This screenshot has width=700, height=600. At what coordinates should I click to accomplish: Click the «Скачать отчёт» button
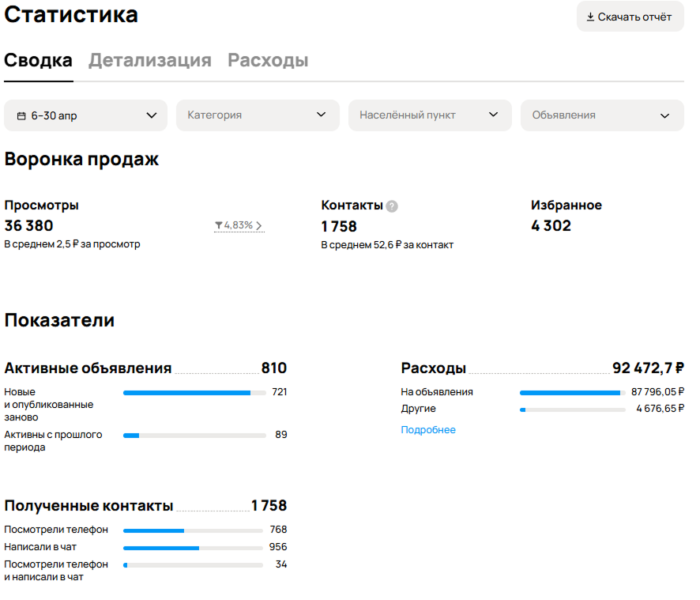coord(630,16)
